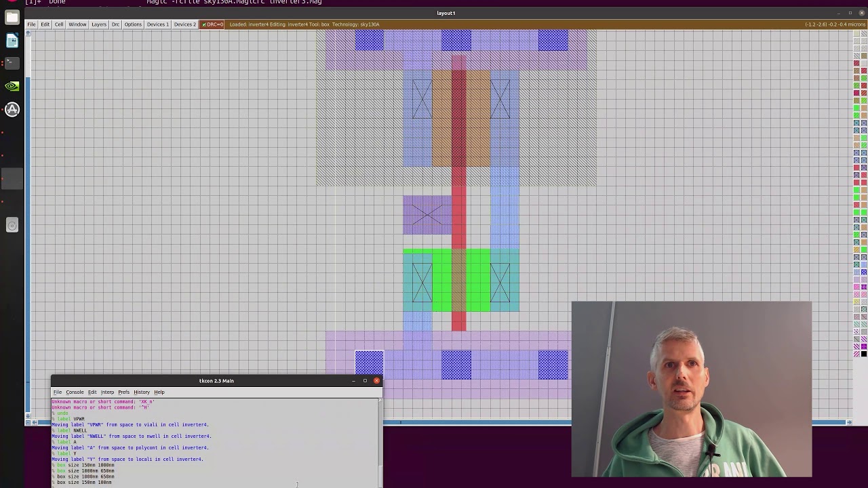Viewport: 868px width, 488px height.
Task: Open the Layers menu
Action: [x=99, y=24]
